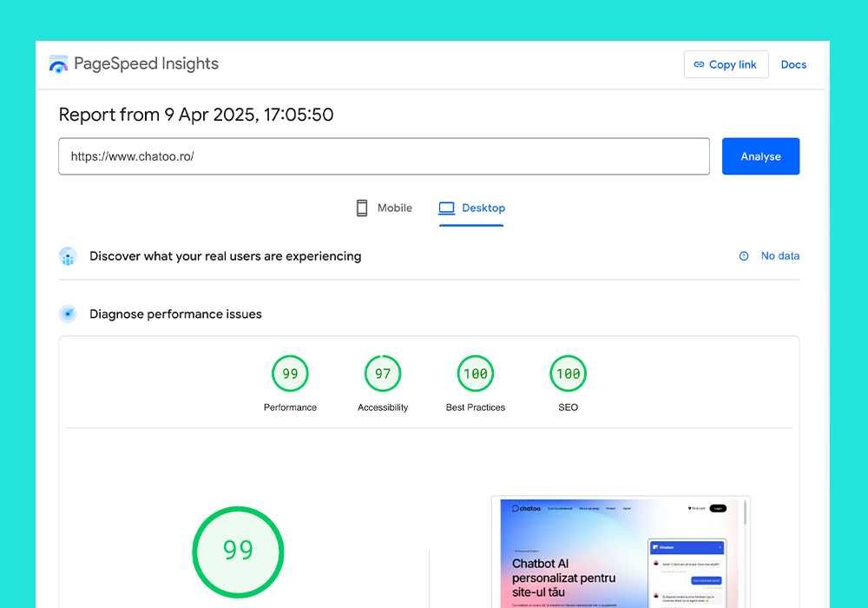This screenshot has height=608, width=868.
Task: Click the Diagnose performance issues section icon
Action: point(68,314)
